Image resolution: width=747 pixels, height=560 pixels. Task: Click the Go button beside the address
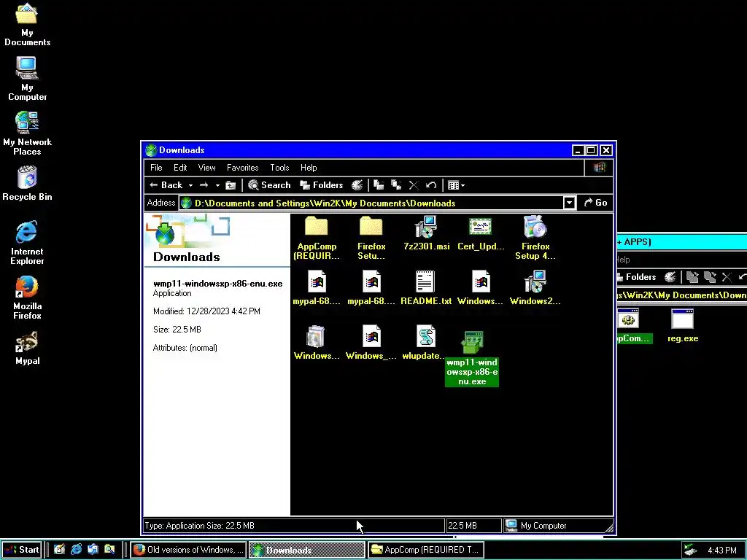tap(595, 203)
